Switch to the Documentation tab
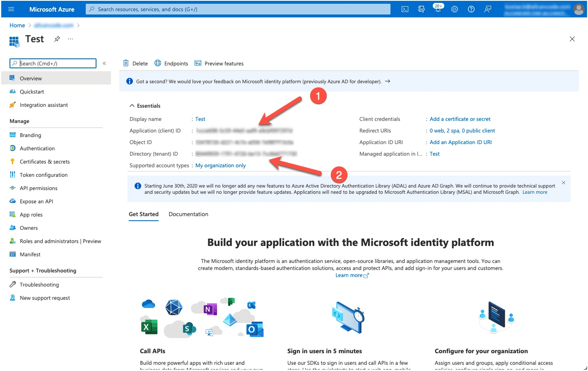Screen dimensions: 588x371 pyautogui.click(x=188, y=214)
